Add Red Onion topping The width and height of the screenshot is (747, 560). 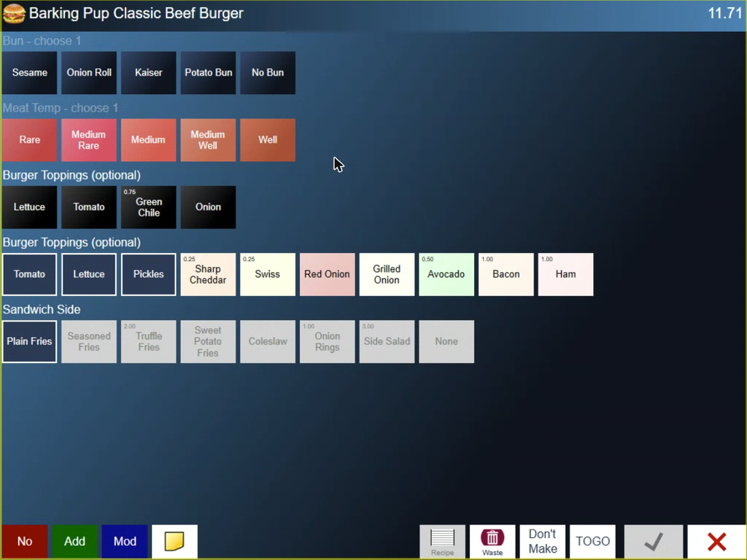328,274
